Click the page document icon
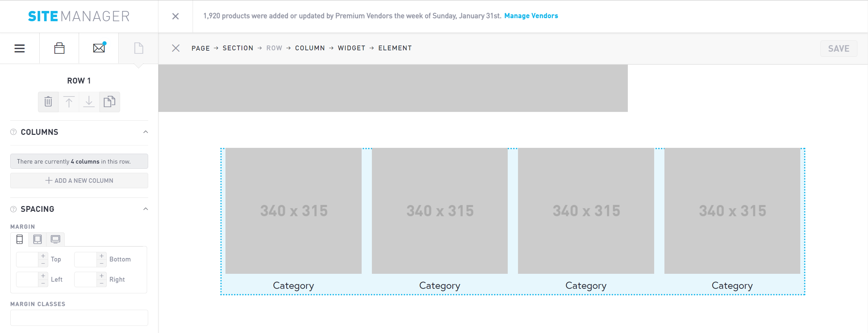868x333 pixels. (x=139, y=48)
